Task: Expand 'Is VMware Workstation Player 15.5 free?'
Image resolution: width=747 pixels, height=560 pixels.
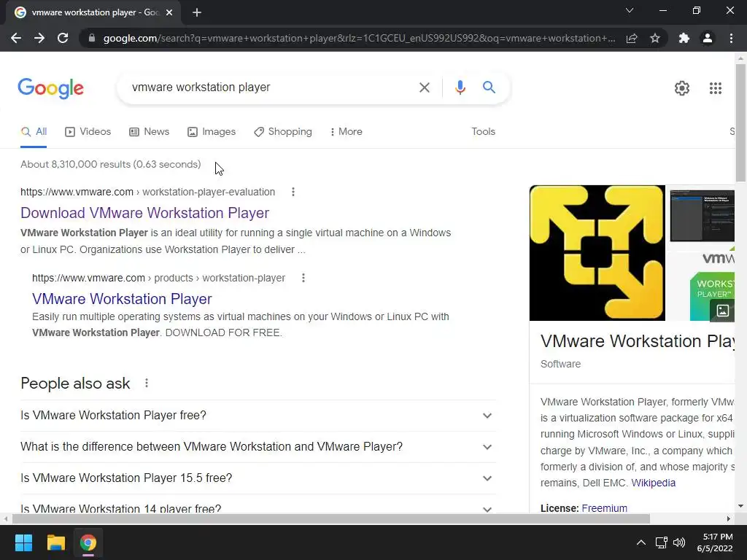Action: click(258, 478)
